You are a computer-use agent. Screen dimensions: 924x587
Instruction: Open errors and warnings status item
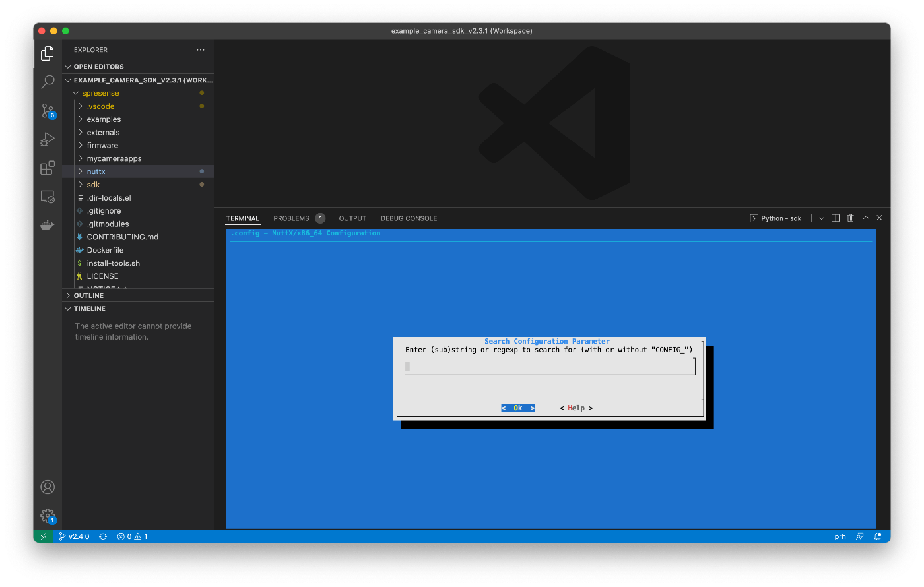(132, 536)
